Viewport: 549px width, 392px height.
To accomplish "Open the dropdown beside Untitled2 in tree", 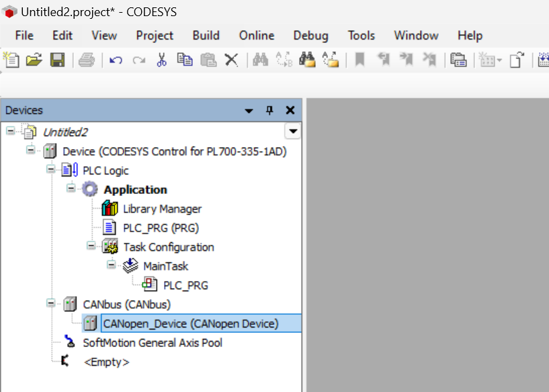I will (293, 132).
